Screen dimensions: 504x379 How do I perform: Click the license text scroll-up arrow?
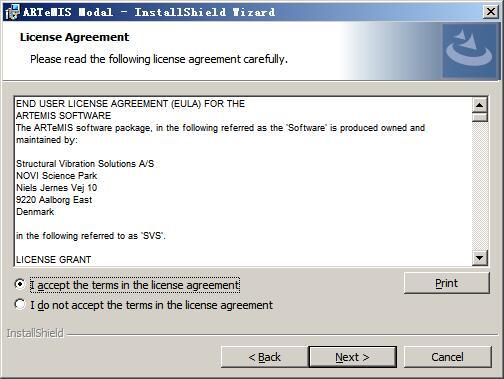480,105
